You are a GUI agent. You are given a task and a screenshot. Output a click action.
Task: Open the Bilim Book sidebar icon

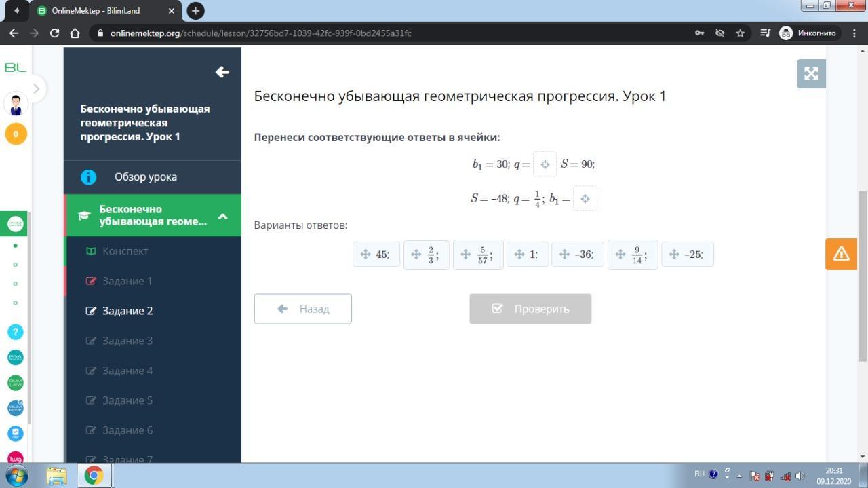coord(16,408)
